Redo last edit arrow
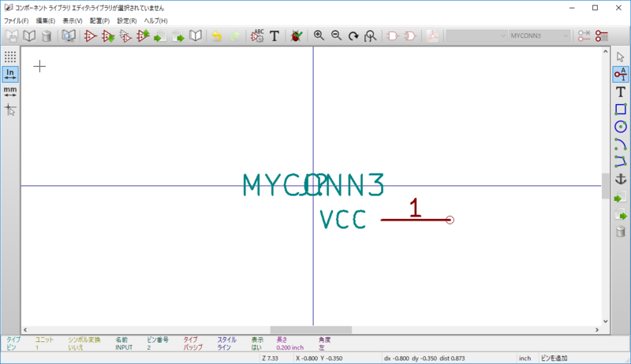The image size is (631, 364). 235,36
